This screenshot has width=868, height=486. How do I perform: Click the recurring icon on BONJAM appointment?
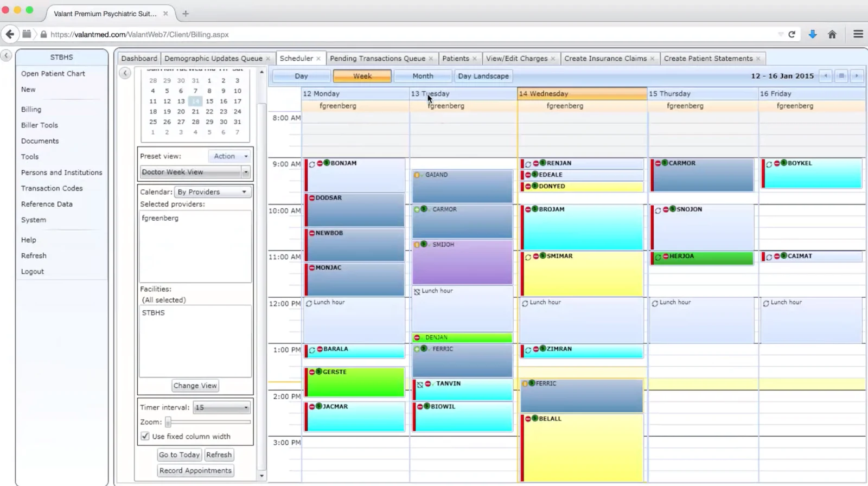tap(312, 164)
